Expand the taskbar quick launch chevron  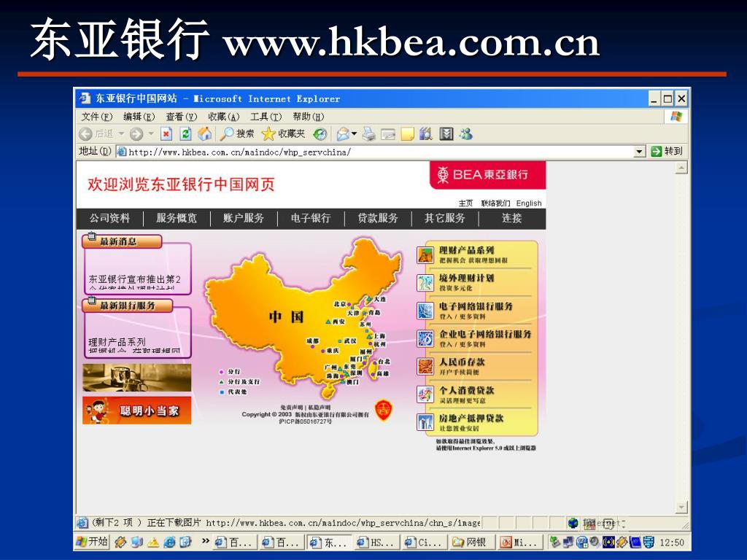[205, 541]
